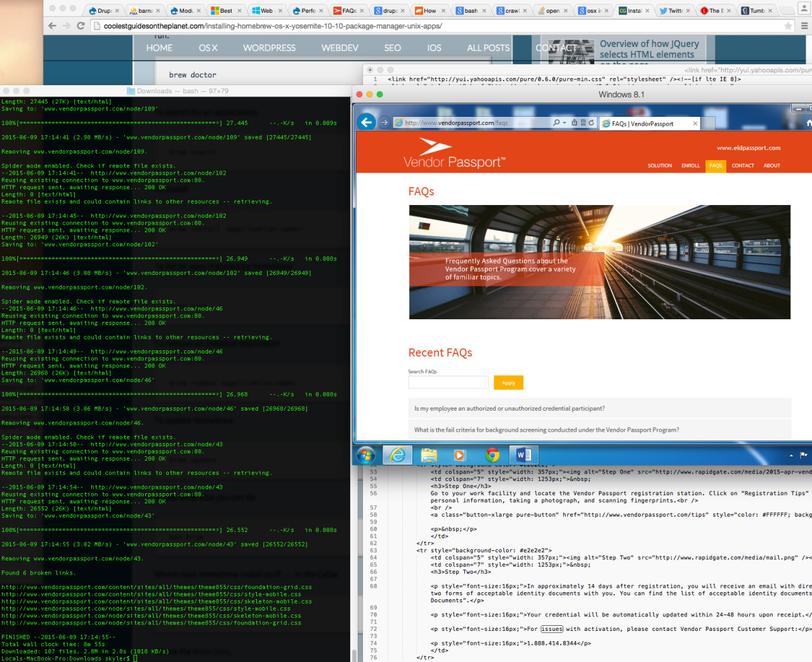Click the orange Apply button
The width and height of the screenshot is (812, 662).
508,382
